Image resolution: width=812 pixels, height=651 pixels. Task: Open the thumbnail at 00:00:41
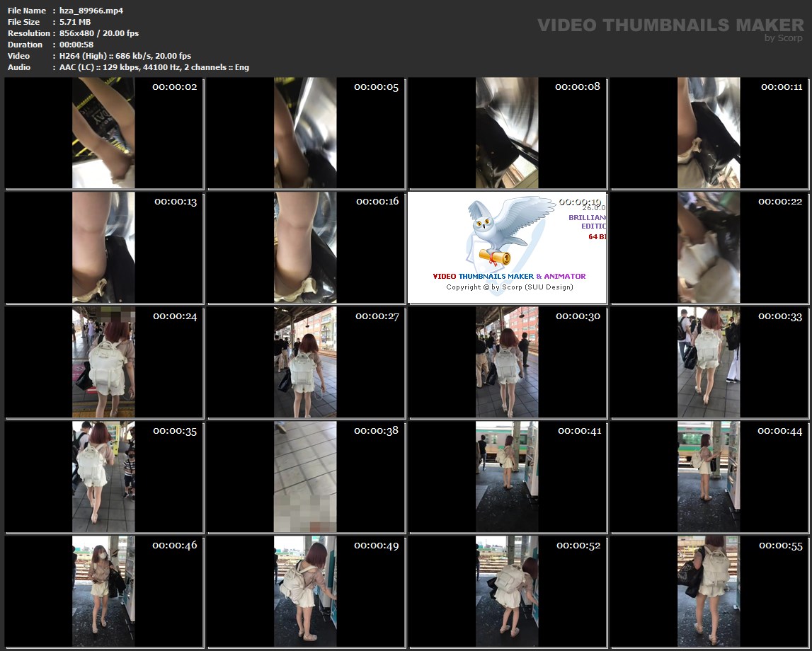pos(507,477)
